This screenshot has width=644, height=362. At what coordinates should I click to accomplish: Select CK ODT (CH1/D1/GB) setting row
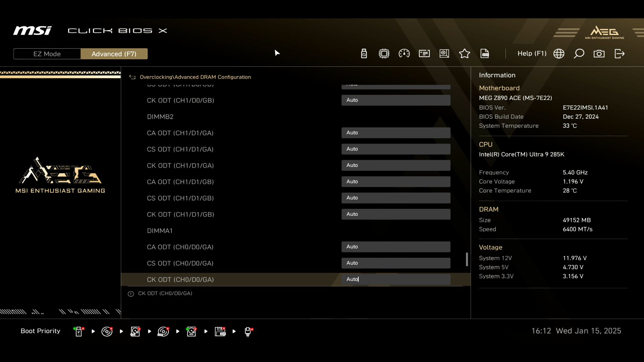click(180, 215)
